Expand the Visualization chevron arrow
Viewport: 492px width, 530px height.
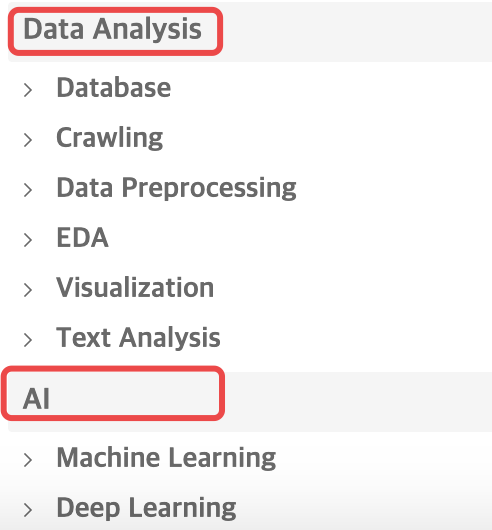click(x=28, y=290)
